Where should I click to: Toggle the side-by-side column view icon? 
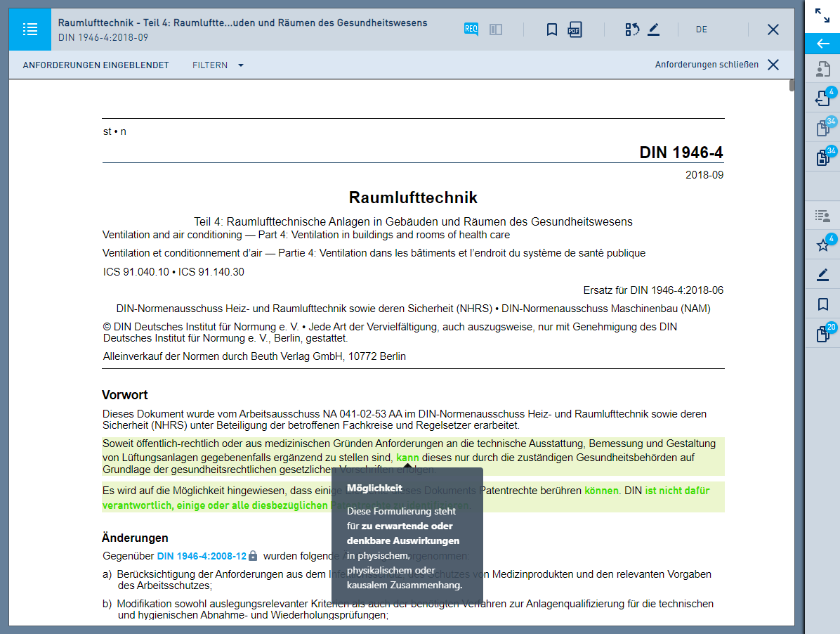(x=496, y=30)
